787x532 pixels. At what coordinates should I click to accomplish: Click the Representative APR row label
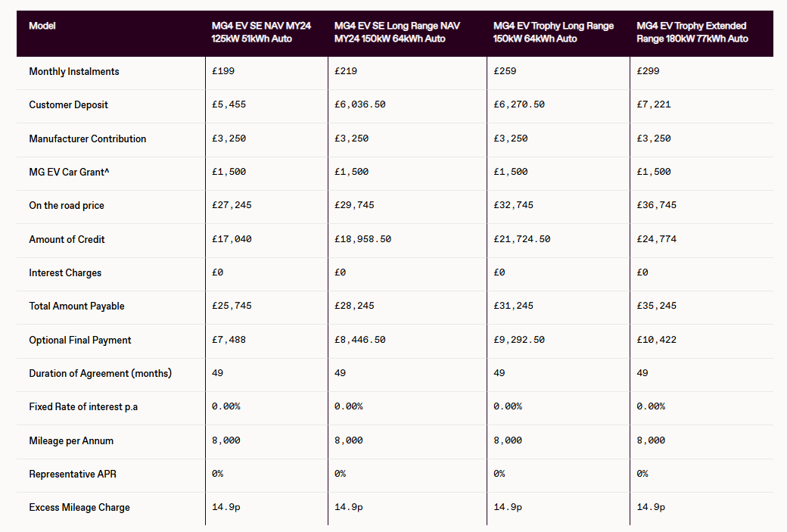73,474
